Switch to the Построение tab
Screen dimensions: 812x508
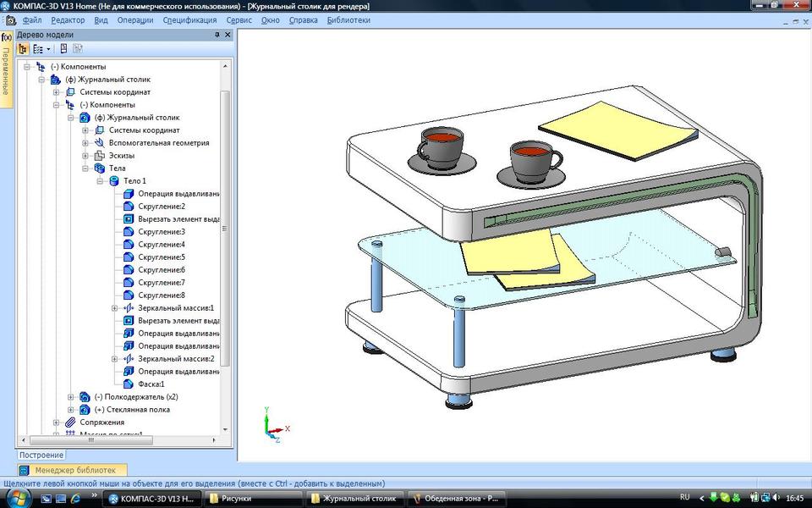click(x=41, y=454)
